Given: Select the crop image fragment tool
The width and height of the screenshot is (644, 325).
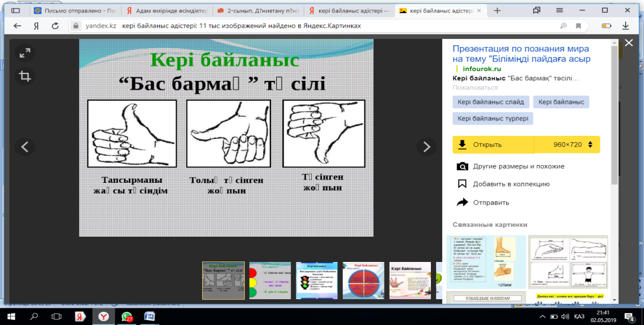Looking at the screenshot, I should 25,76.
